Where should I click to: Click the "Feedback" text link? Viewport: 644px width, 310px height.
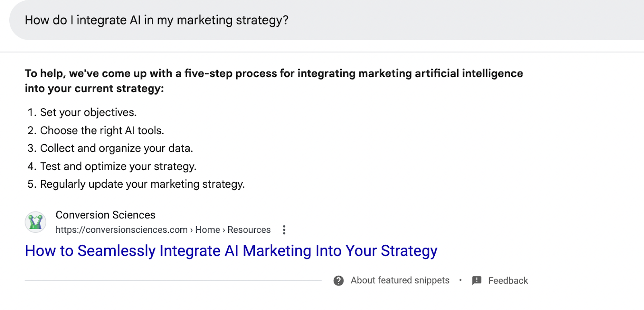click(508, 281)
